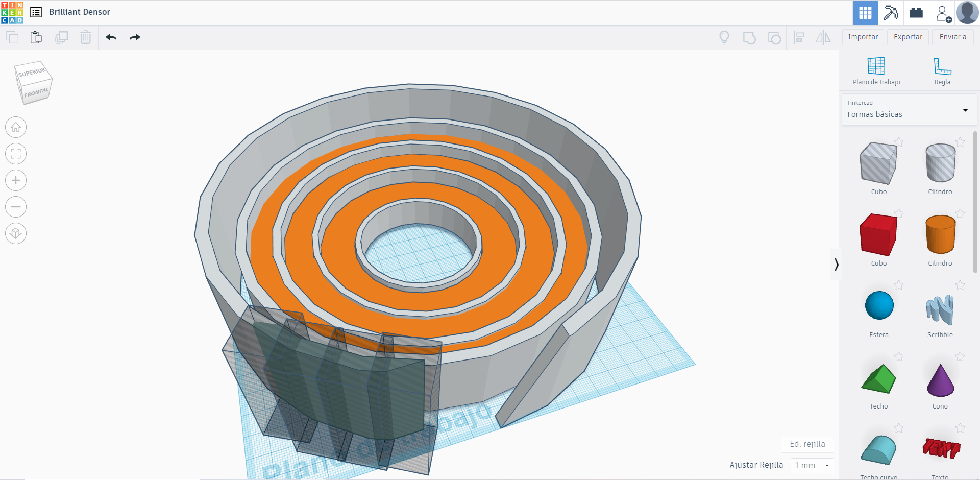Click the Enviar a button
Viewport: 980px width, 480px height.
(952, 37)
